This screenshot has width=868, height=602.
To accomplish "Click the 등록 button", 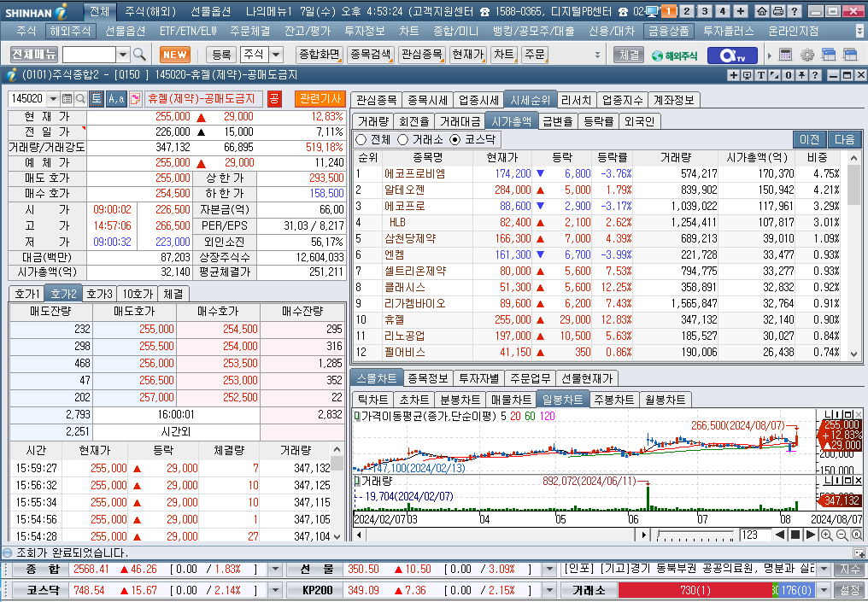I will tap(221, 55).
